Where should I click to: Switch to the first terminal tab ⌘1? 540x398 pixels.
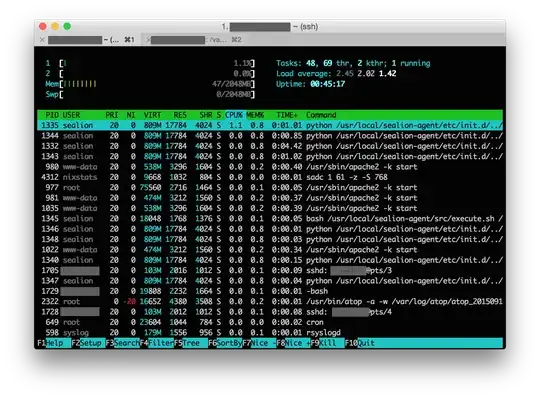point(89,40)
